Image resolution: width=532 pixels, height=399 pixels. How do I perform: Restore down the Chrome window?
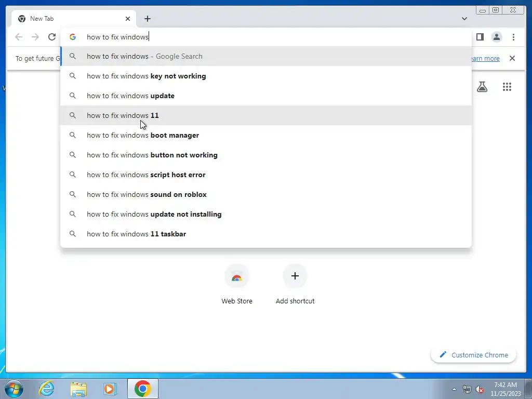point(495,10)
